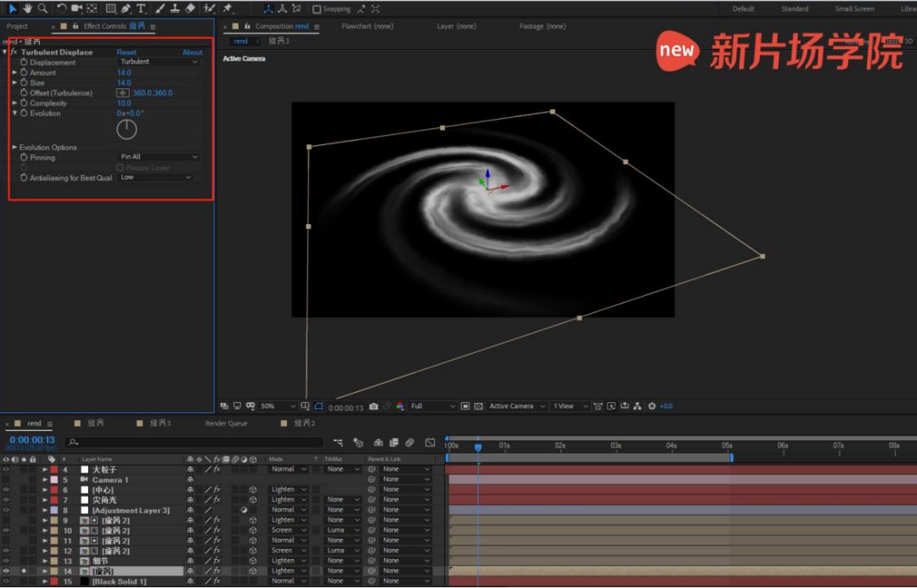The width and height of the screenshot is (917, 588).
Task: Select the Type tool
Action: [x=141, y=8]
